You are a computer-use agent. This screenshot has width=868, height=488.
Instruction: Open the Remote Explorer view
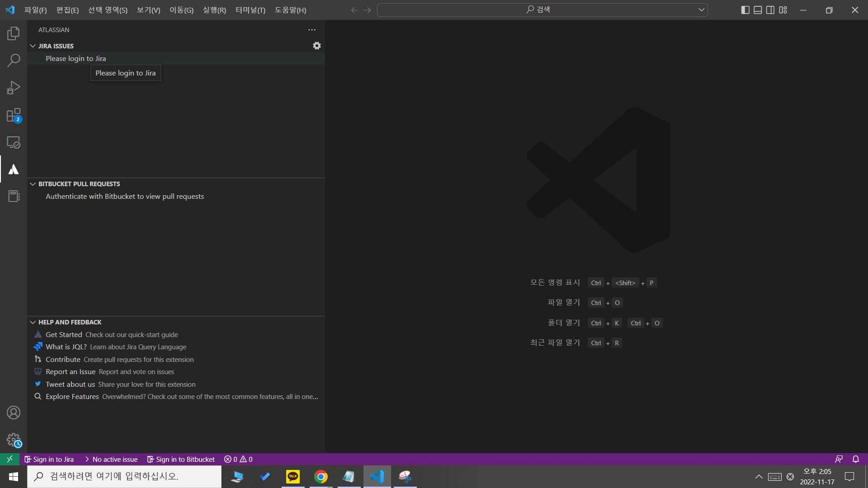pos(14,142)
